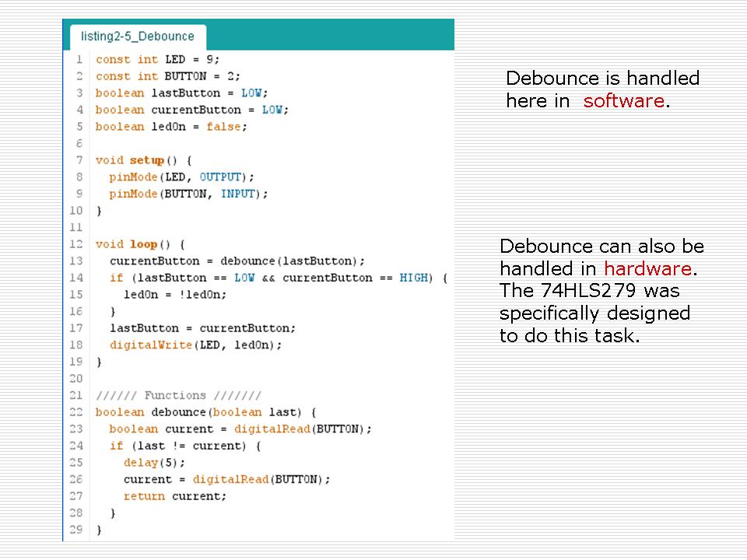Click the delay(5) call
This screenshot has height=560, width=747.
tap(154, 463)
